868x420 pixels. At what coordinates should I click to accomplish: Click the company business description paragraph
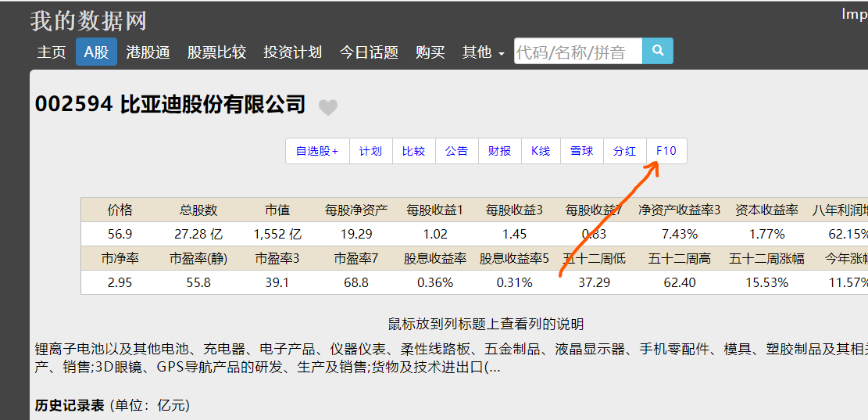[451, 358]
